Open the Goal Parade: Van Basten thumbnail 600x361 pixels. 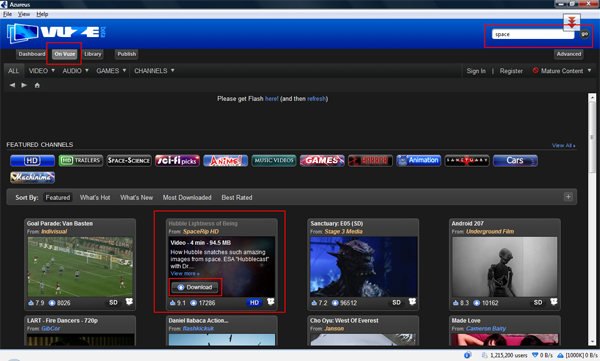pyautogui.click(x=80, y=266)
